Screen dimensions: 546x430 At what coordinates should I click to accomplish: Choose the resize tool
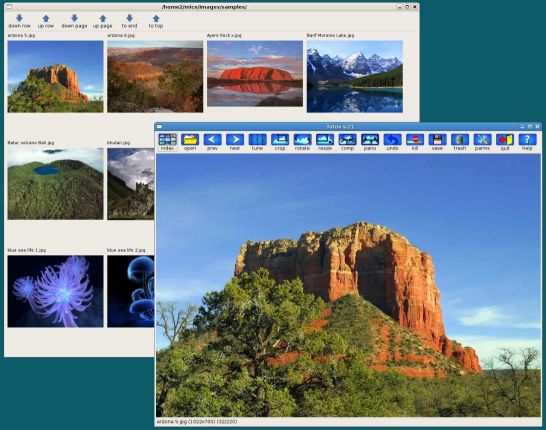[325, 142]
